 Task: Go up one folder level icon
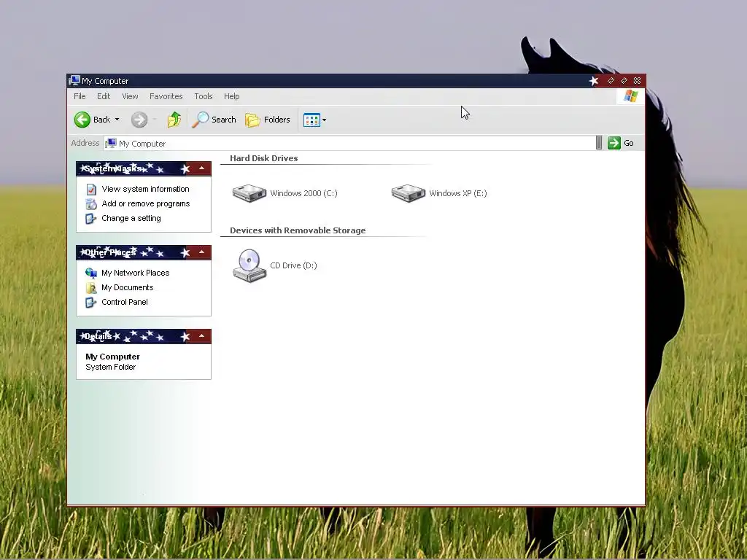(174, 120)
